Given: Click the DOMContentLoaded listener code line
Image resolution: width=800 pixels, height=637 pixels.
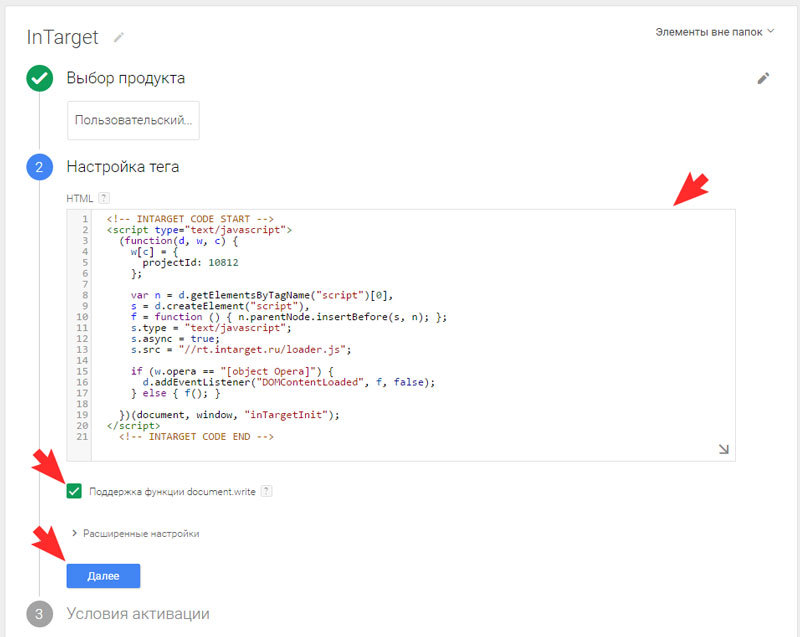Looking at the screenshot, I should (x=289, y=382).
